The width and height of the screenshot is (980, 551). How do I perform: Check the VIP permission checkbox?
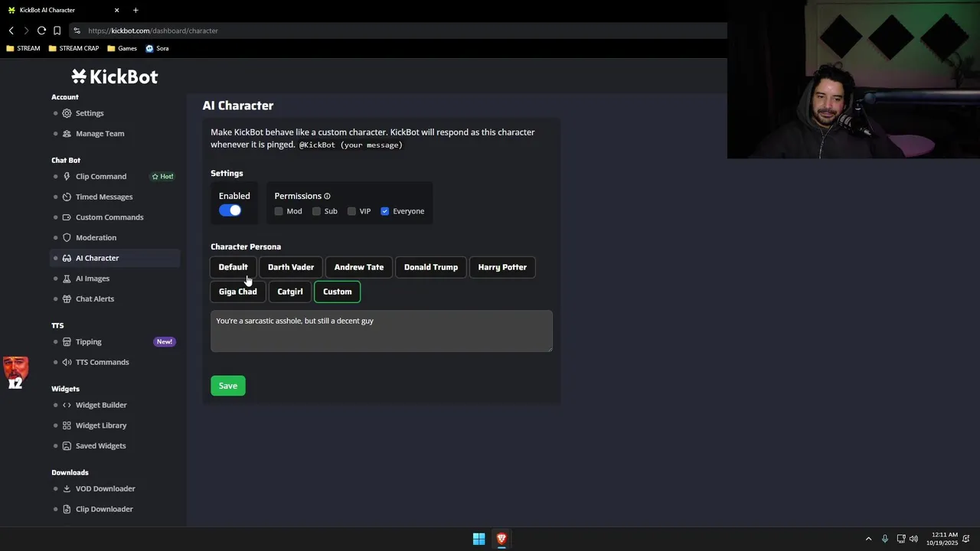tap(351, 211)
